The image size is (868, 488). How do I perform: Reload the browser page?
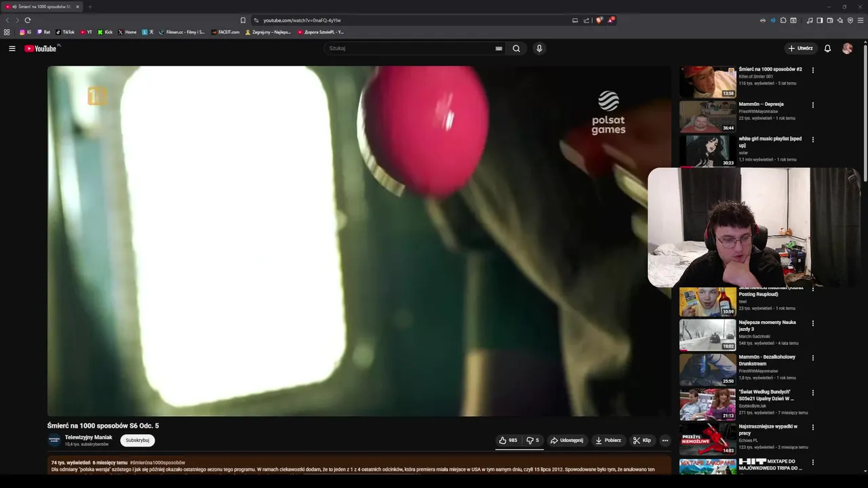pos(28,20)
